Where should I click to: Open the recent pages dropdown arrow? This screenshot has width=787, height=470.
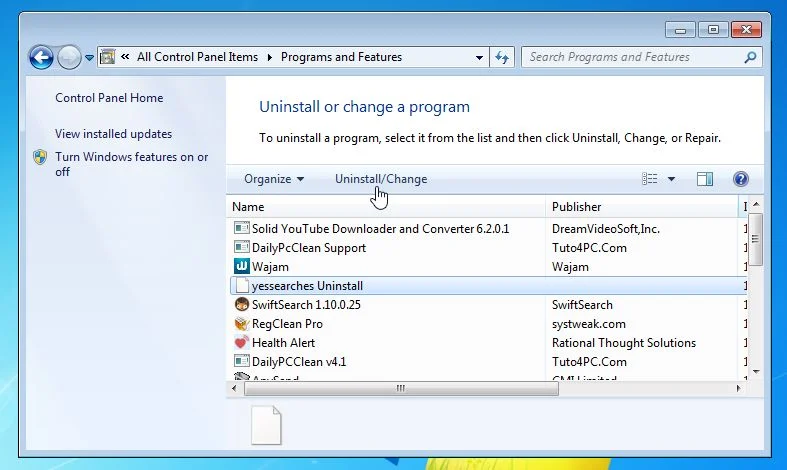pos(89,58)
